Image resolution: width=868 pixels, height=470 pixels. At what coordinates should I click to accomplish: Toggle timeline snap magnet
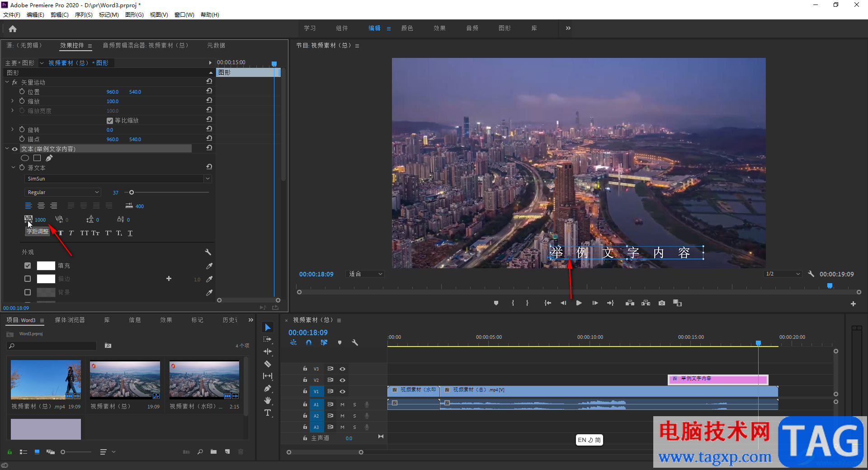click(309, 343)
